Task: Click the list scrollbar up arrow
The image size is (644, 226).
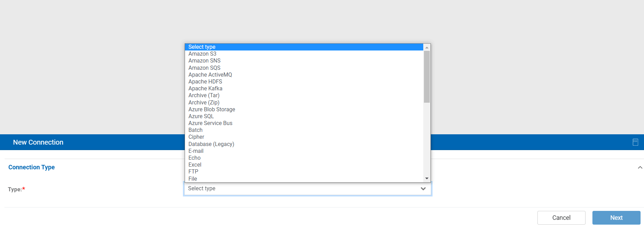Action: (x=427, y=47)
